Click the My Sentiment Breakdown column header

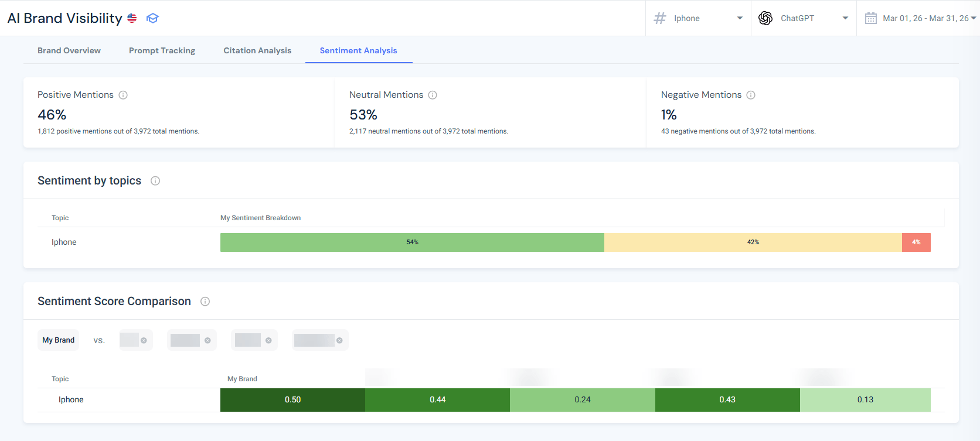(261, 218)
